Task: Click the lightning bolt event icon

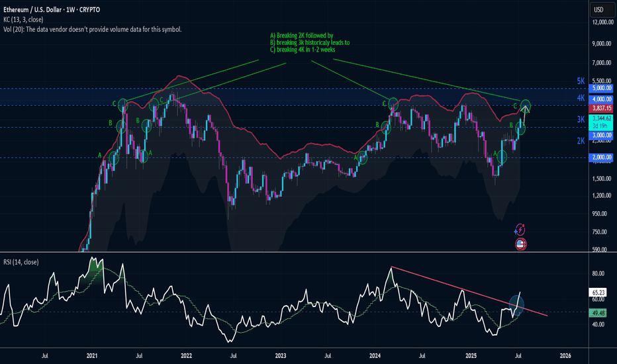Action: pos(520,230)
